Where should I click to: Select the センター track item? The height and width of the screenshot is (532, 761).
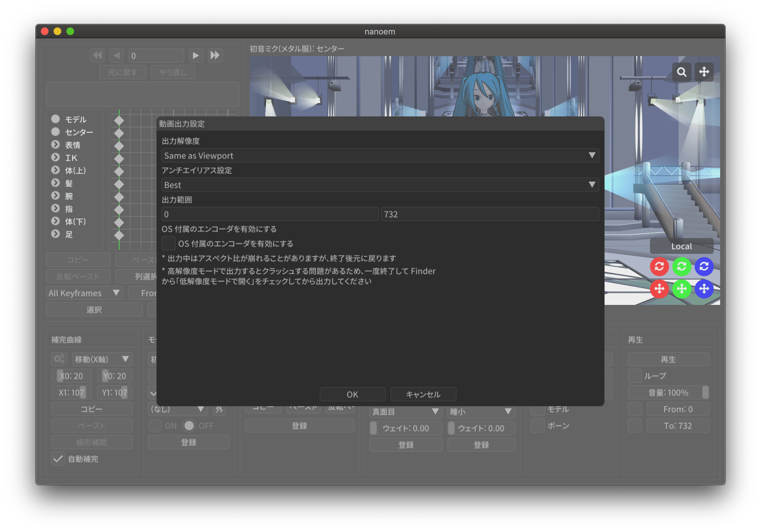point(79,132)
